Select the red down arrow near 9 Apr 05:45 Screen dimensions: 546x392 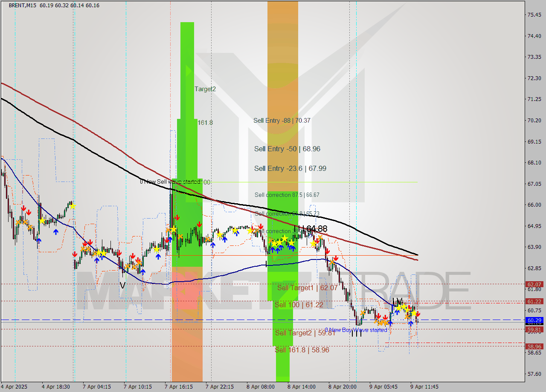pos(378,316)
